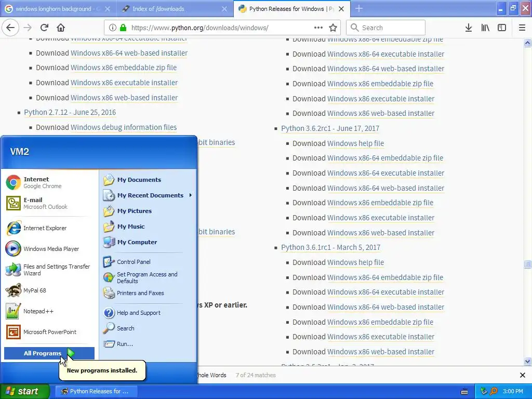Image resolution: width=532 pixels, height=399 pixels.
Task: Click page scrollbar up arrow
Action: point(527,43)
